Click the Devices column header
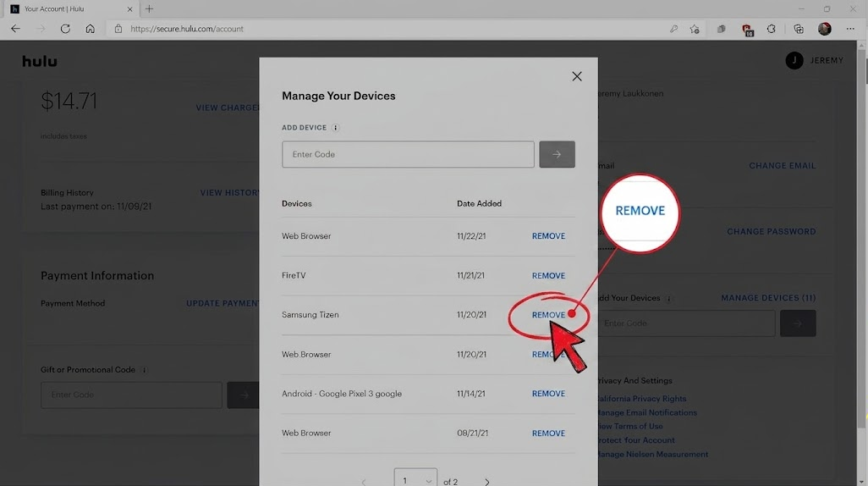This screenshot has width=868, height=486. (x=297, y=203)
